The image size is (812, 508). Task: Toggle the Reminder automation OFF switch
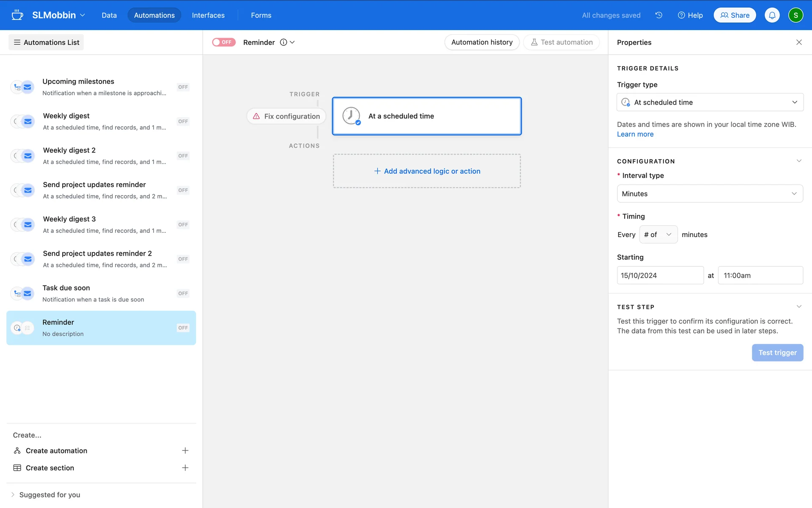tap(224, 42)
